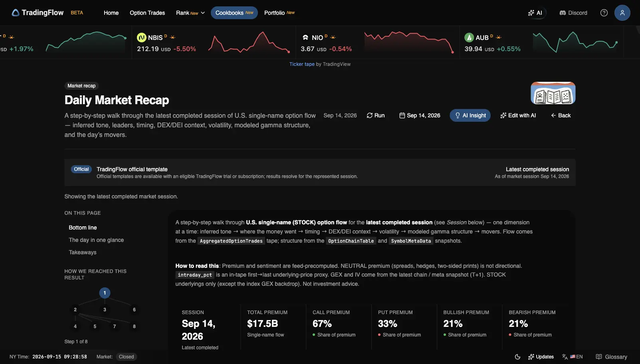Click NIO change -0.54%
The image size is (640, 364).
tap(341, 49)
